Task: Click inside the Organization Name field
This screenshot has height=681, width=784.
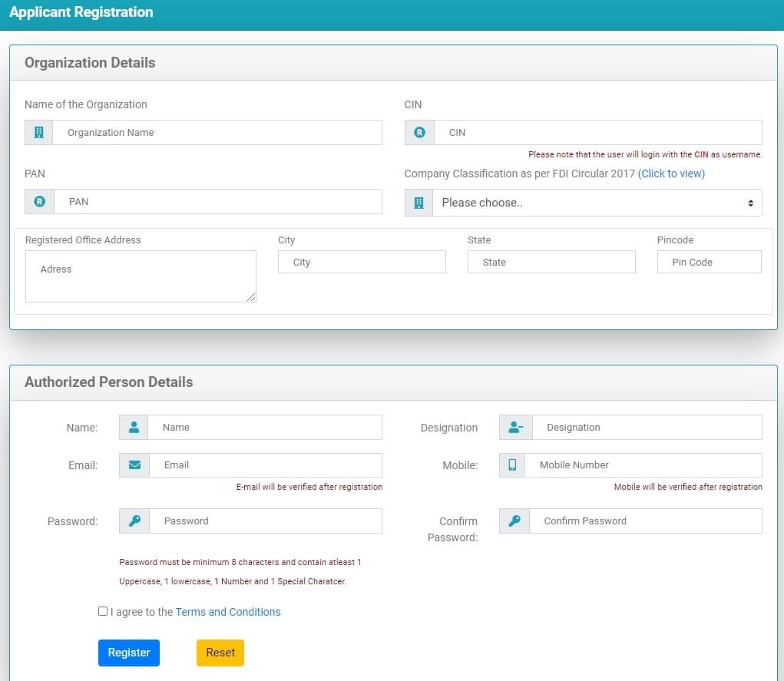Action: point(215,132)
